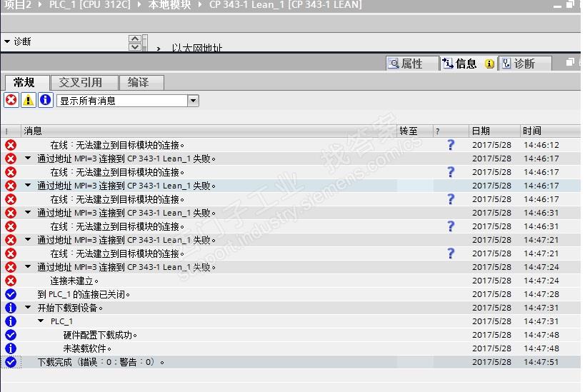585x392 pixels.
Task: Click checkmark icon of 硬件配置下载成功 row
Action: point(11,335)
